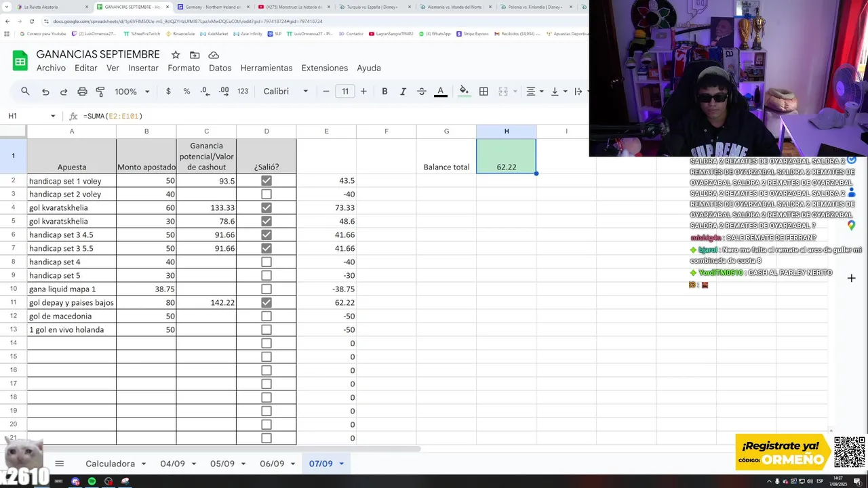Image resolution: width=868 pixels, height=488 pixels.
Task: Open the Editar menu
Action: pos(85,68)
